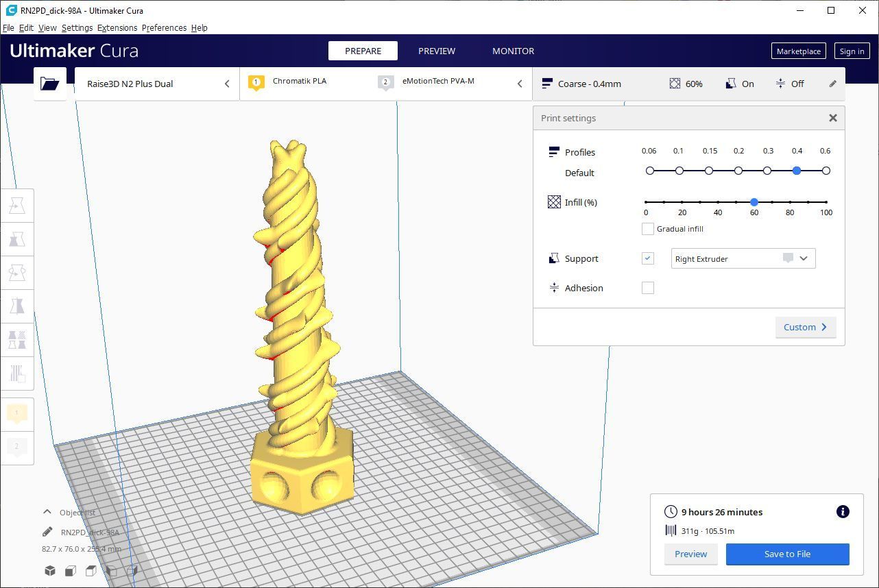Open the Extensions menu
Screen dimensions: 879x588
[117, 28]
